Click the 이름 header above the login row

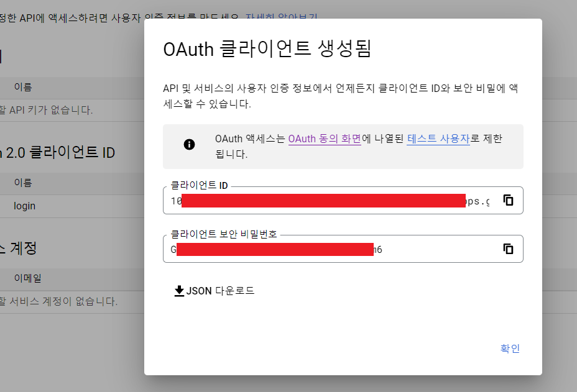point(23,183)
